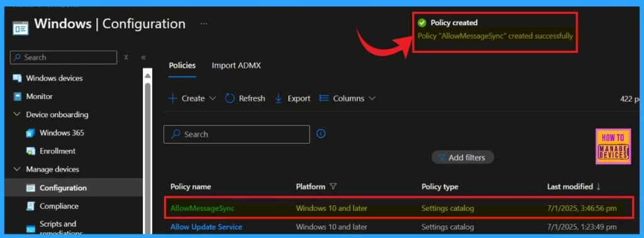
Task: Sort by Last modified arrow icon
Action: (x=599, y=186)
